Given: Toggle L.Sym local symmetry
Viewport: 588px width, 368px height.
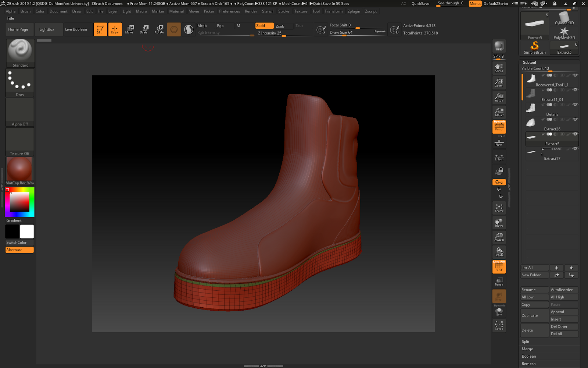Looking at the screenshot, I should tap(499, 157).
